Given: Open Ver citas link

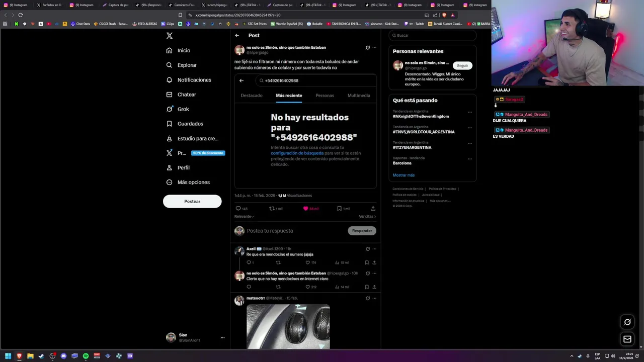Looking at the screenshot, I should (367, 217).
